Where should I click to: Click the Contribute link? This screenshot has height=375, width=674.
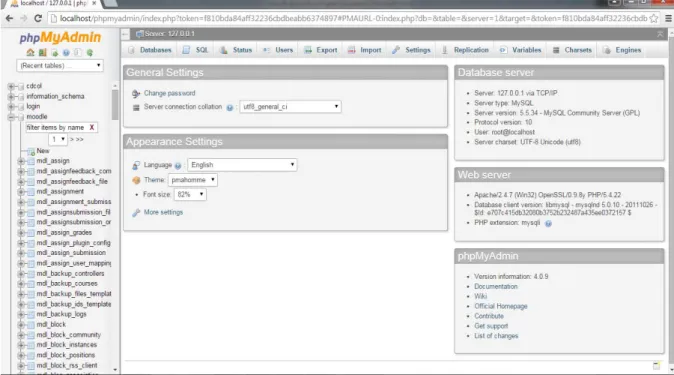489,316
